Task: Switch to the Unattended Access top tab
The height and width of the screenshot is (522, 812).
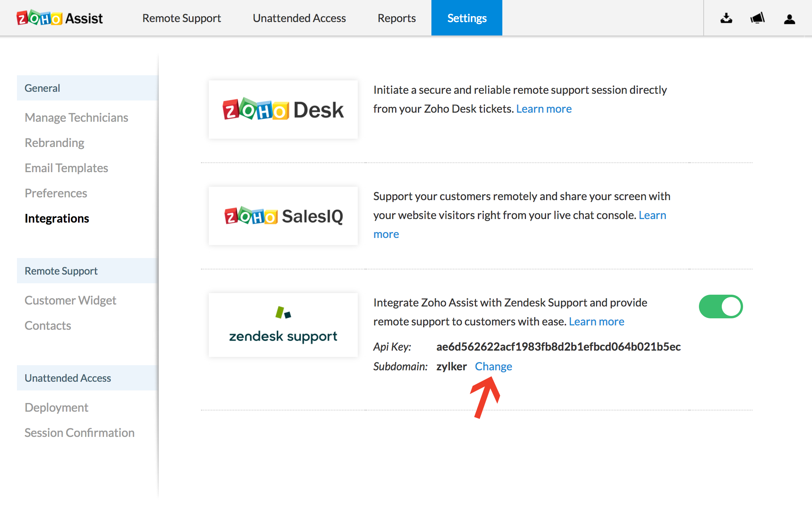Action: (x=299, y=18)
